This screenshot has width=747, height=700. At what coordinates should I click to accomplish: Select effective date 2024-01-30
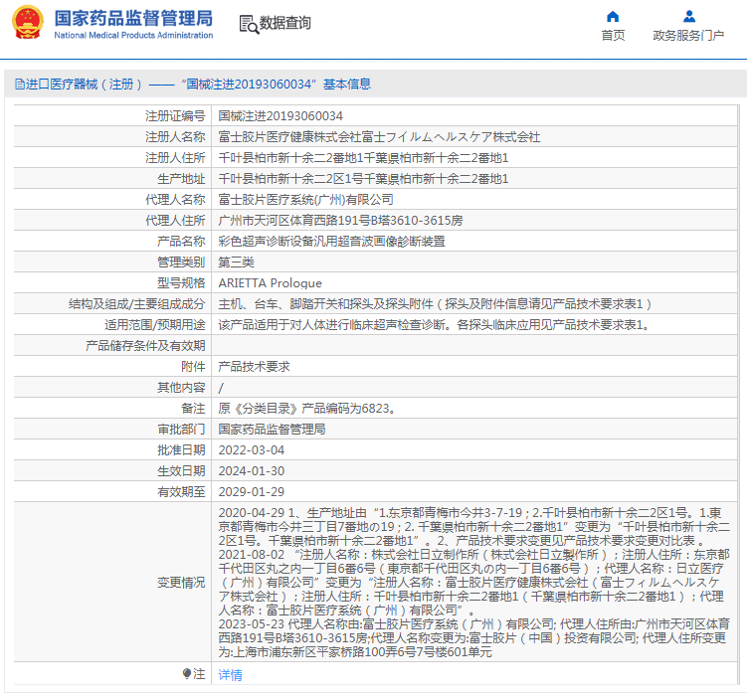tap(252, 471)
